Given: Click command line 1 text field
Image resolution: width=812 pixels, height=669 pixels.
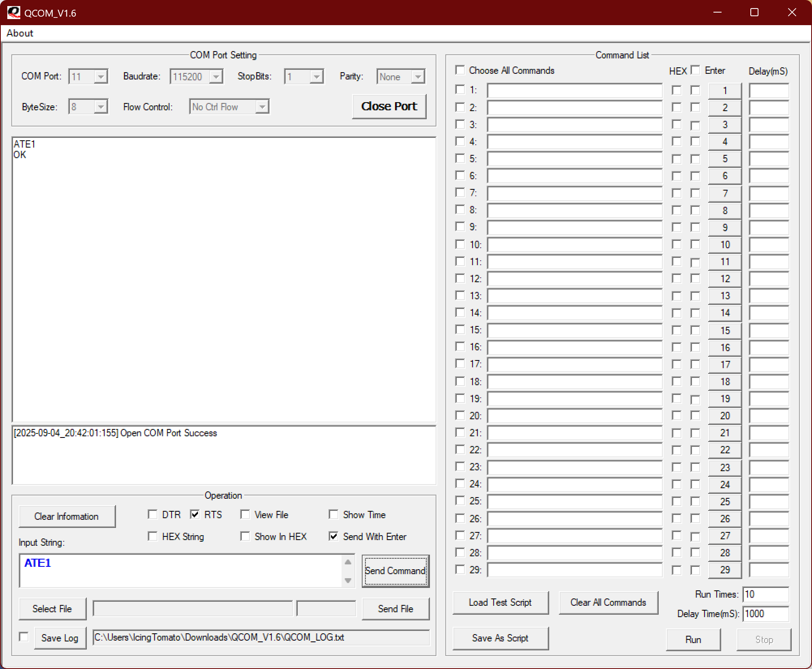Looking at the screenshot, I should [x=574, y=90].
